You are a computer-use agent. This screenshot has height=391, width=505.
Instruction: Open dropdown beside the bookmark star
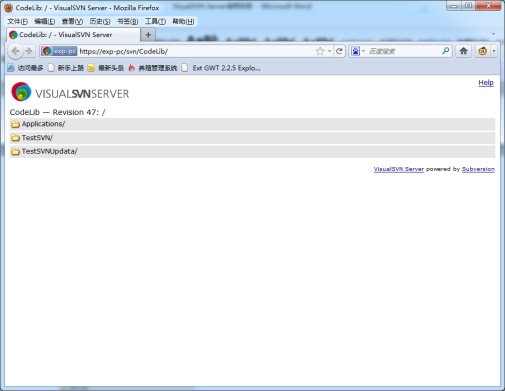click(329, 51)
